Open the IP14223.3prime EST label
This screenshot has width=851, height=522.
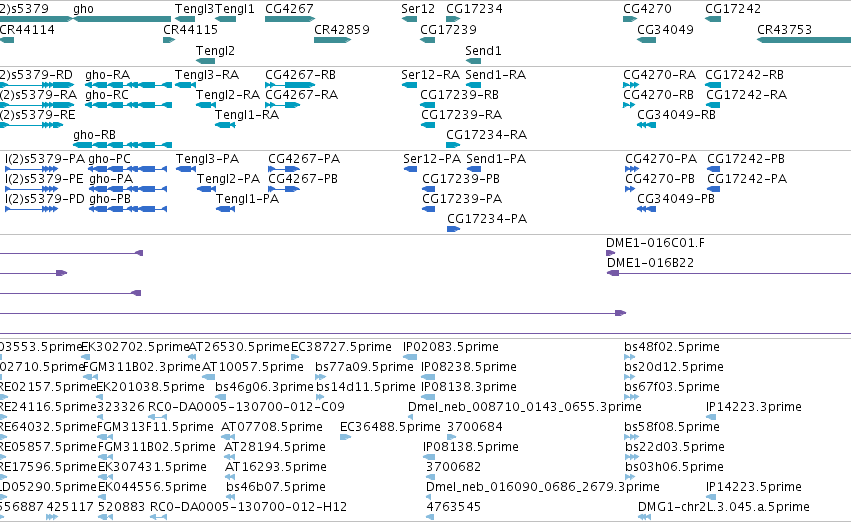click(x=754, y=406)
